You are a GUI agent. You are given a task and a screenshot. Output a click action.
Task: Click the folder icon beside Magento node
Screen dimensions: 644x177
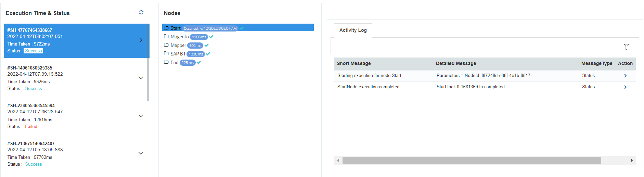[166, 37]
